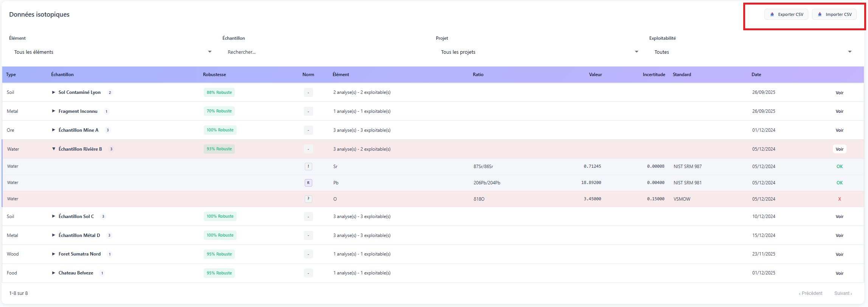Image resolution: width=868 pixels, height=307 pixels.
Task: Go to next page with Suivant
Action: [x=843, y=293]
